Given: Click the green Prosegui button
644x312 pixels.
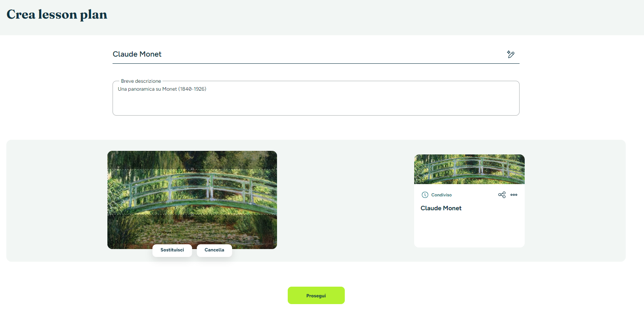Looking at the screenshot, I should click(316, 295).
